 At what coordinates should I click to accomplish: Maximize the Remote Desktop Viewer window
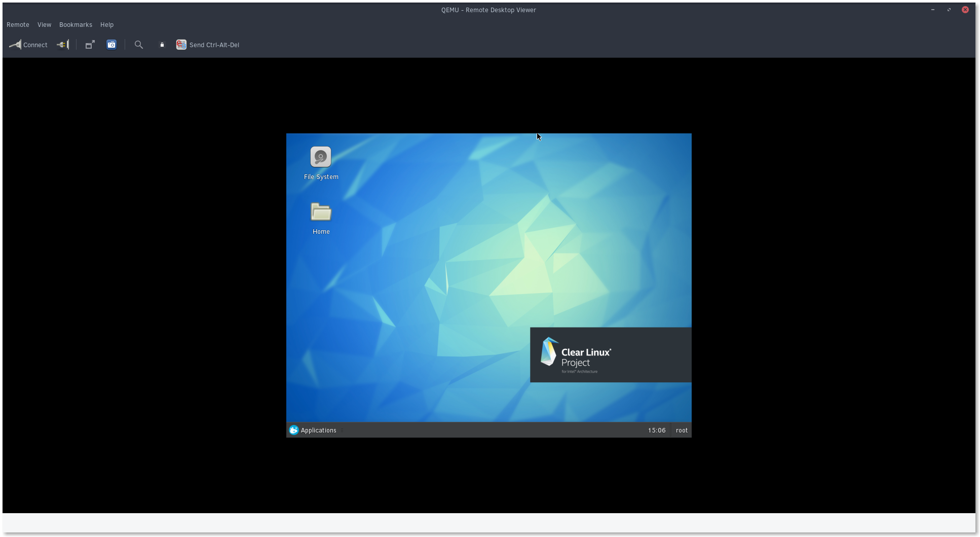949,10
